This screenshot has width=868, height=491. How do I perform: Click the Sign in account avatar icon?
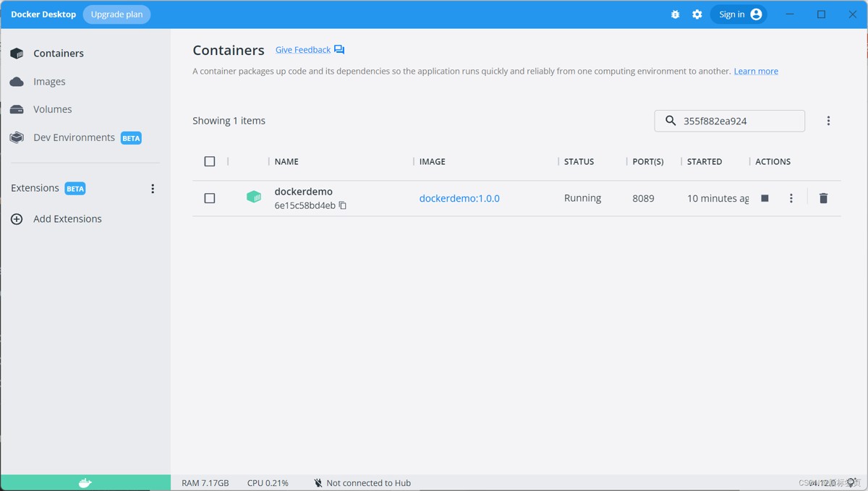click(x=757, y=14)
